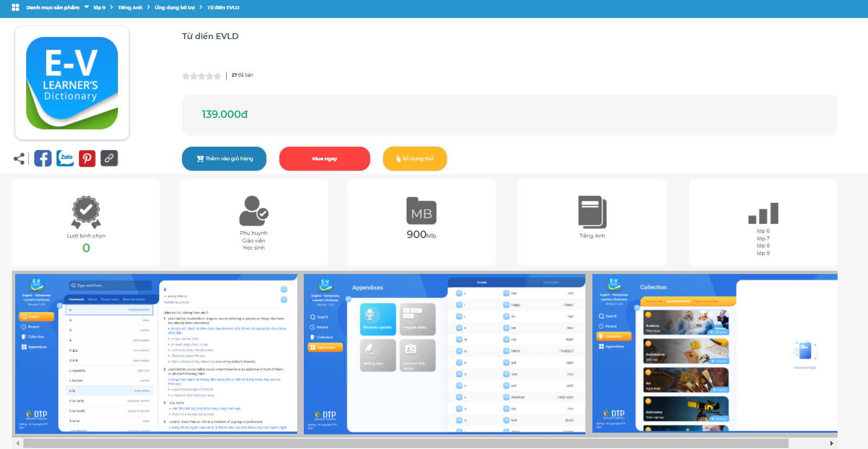Click gallery scroll left arrow

tap(17, 444)
